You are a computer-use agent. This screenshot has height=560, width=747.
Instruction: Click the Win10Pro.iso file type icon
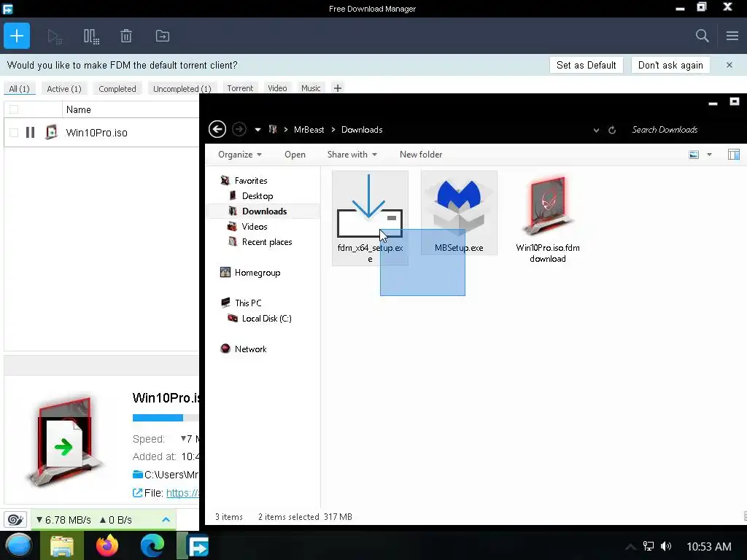click(x=52, y=132)
